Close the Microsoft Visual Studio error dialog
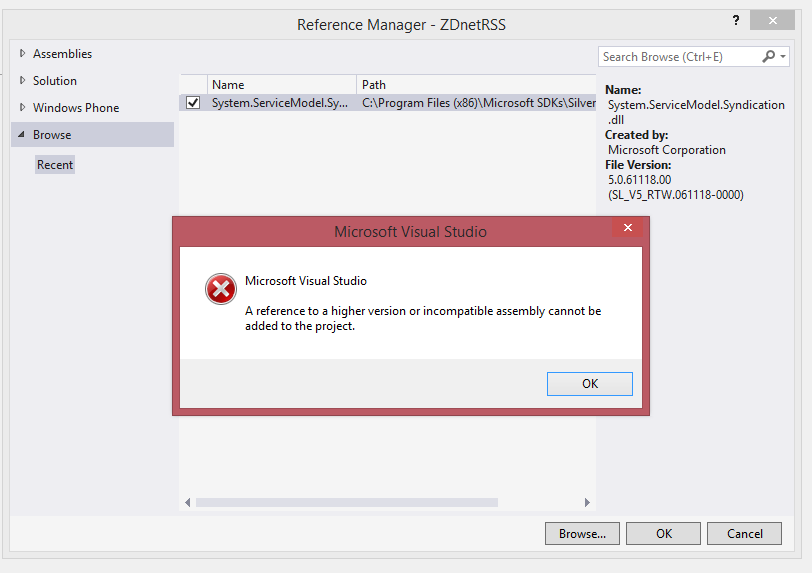 click(x=628, y=227)
